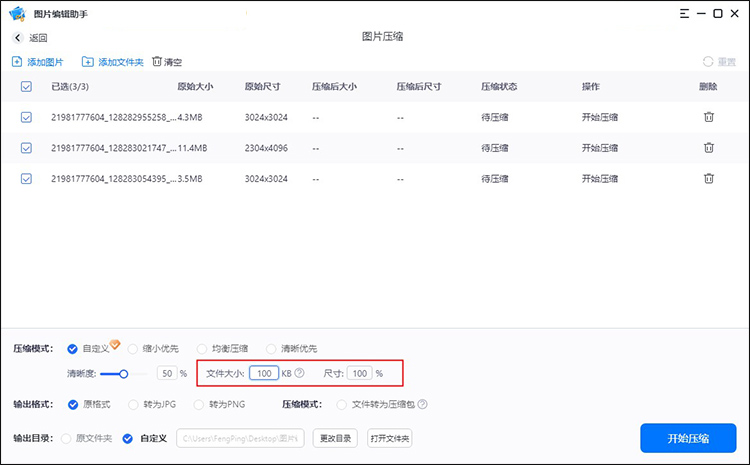Start compression for the 11.4MB image row
The height and width of the screenshot is (465, 750).
pyautogui.click(x=600, y=148)
